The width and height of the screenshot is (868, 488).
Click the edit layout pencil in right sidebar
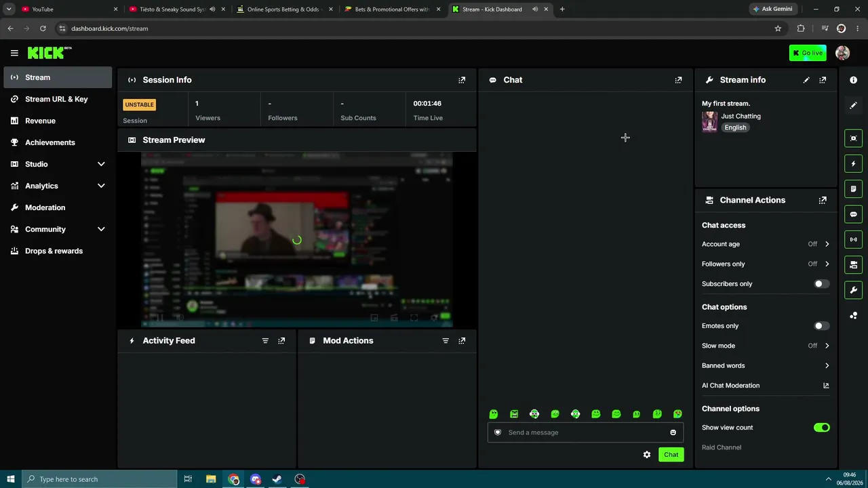click(x=853, y=106)
